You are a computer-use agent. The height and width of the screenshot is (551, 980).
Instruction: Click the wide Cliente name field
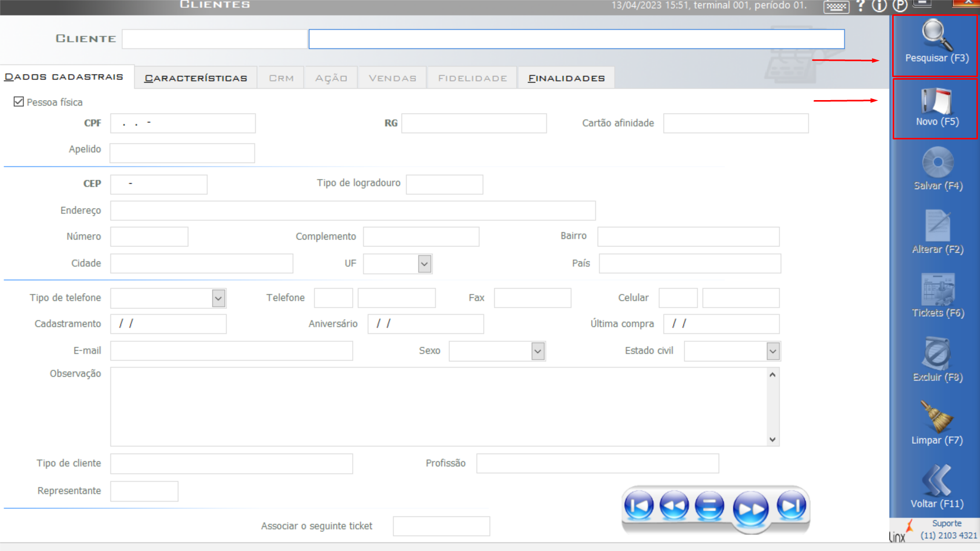click(577, 39)
